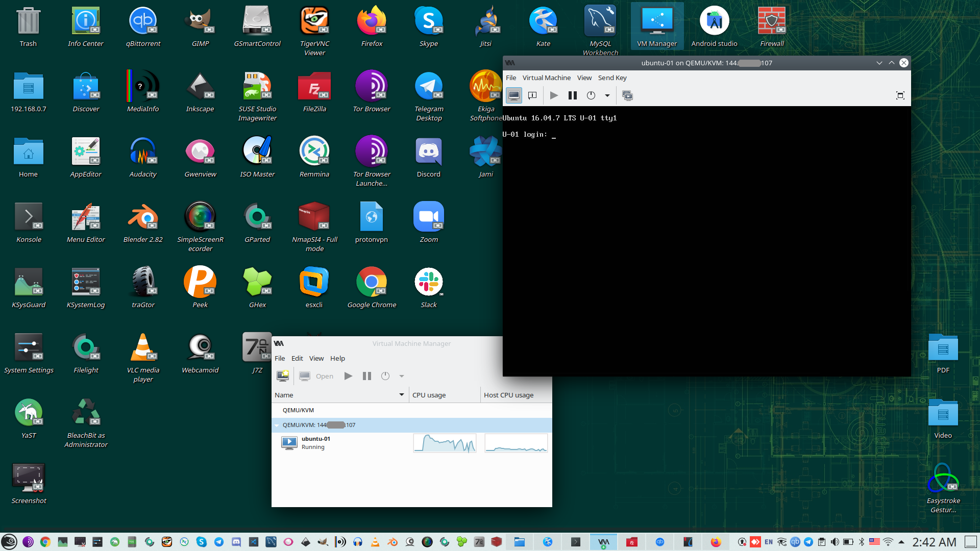Open the Google Chrome desktop icon

[372, 282]
